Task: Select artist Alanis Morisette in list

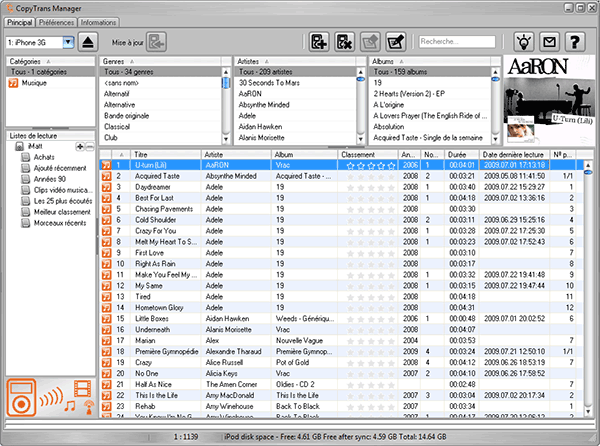Action: pos(295,138)
